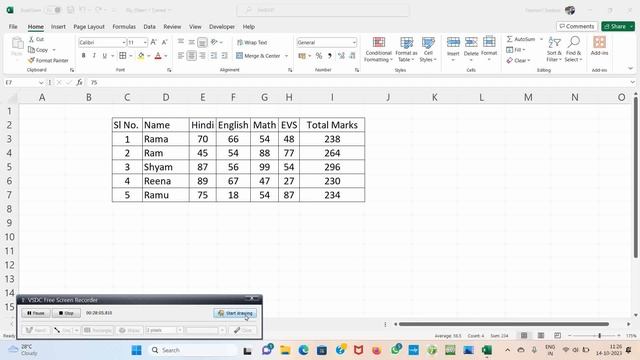
Task: Increase decimal places
Action: 341,56
